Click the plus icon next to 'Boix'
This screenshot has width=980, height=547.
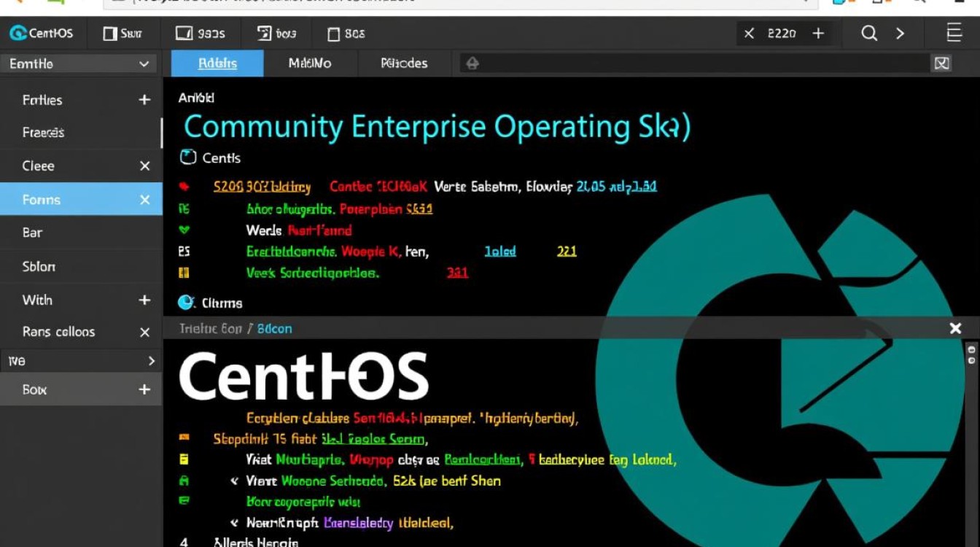tap(144, 389)
